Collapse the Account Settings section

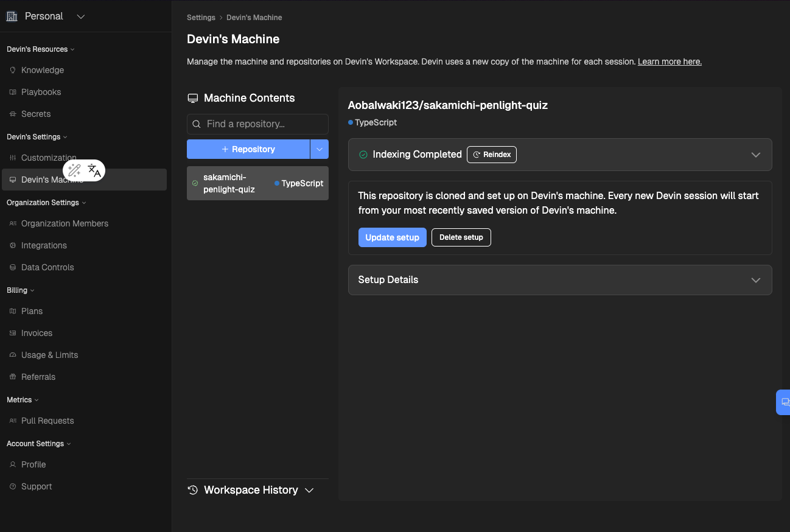tap(38, 444)
